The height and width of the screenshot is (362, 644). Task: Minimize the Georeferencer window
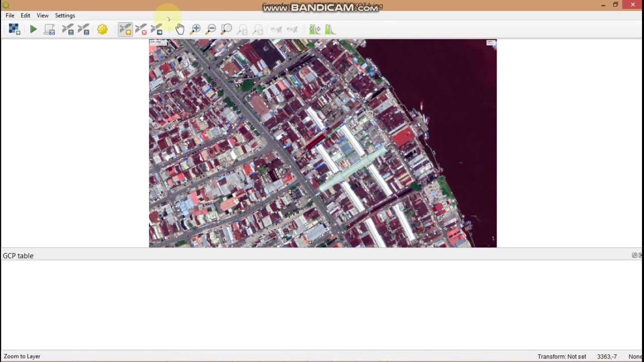pos(603,5)
